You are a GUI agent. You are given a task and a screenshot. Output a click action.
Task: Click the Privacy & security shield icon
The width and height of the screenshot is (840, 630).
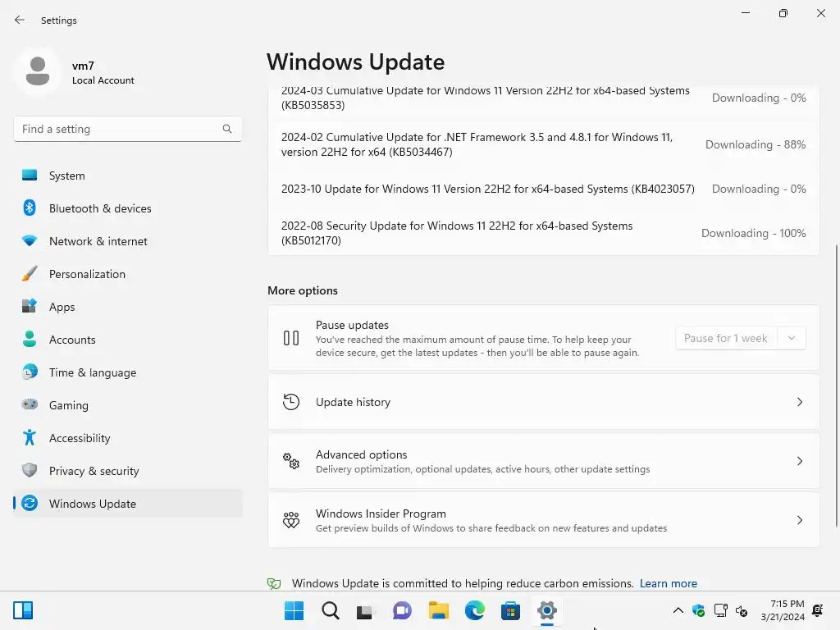(30, 470)
